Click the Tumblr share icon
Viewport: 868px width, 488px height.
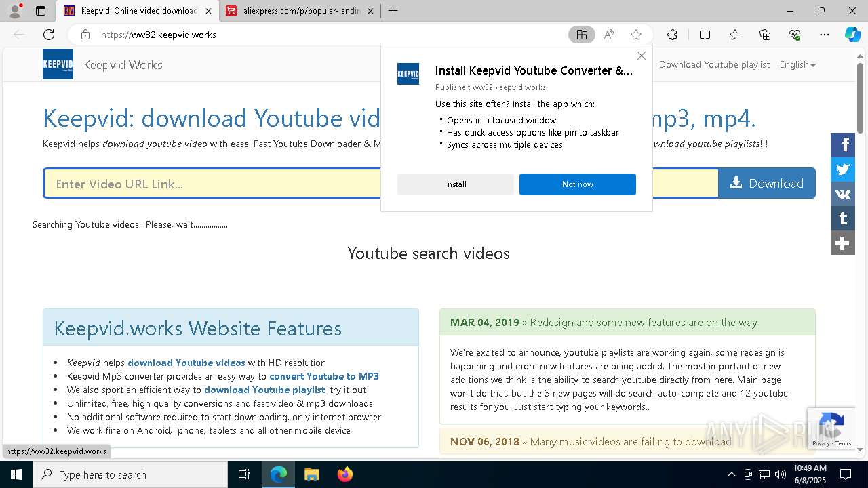(843, 218)
